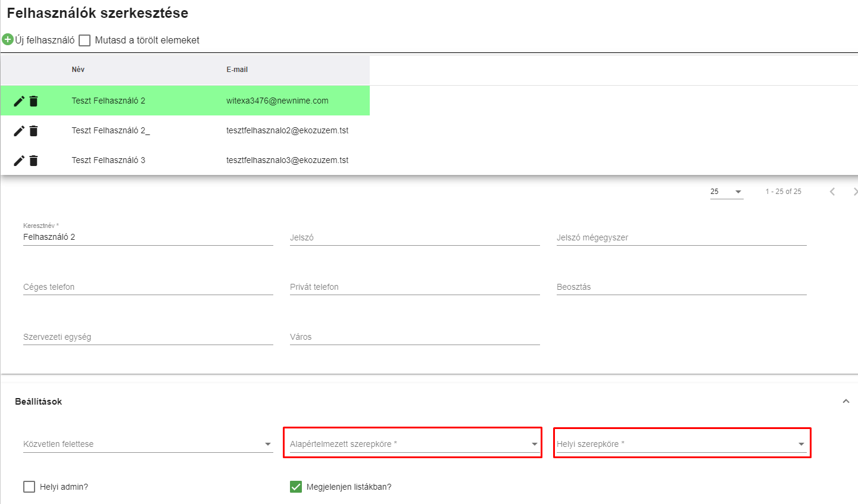
Task: Select highlighted Teszt Felhasználó 2 name cell
Action: (108, 101)
